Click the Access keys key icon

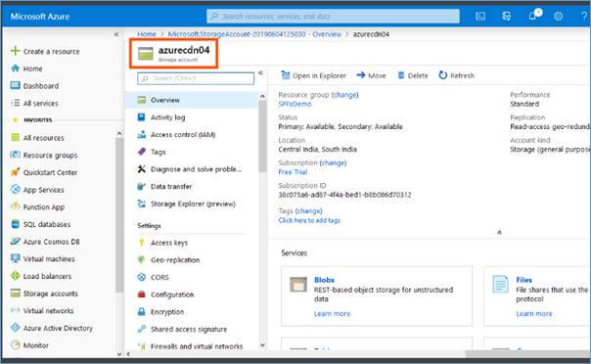(141, 243)
